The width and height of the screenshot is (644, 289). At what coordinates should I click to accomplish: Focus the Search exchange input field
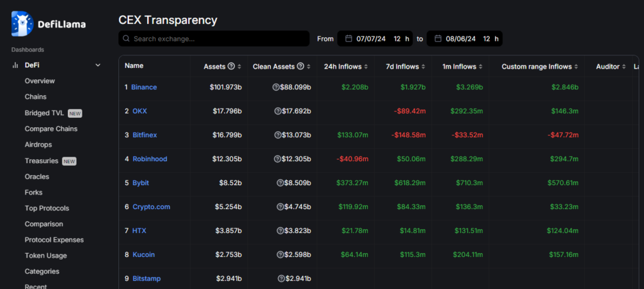click(214, 38)
